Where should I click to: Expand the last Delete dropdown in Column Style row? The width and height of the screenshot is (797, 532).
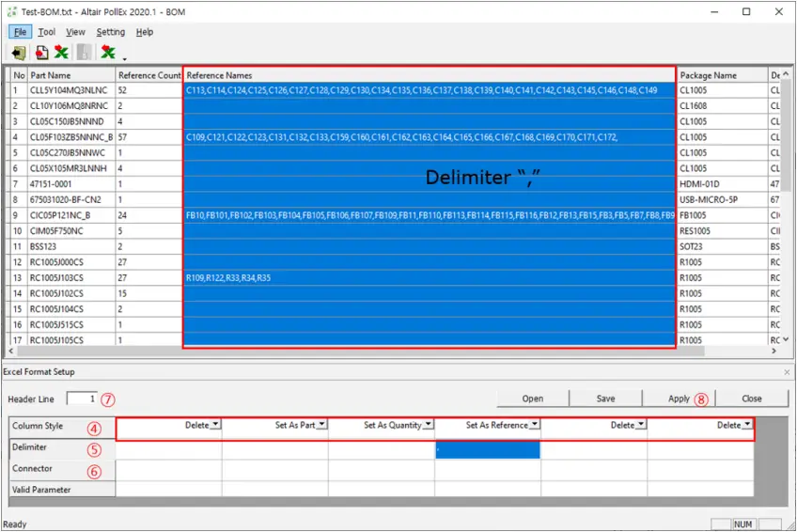point(747,424)
